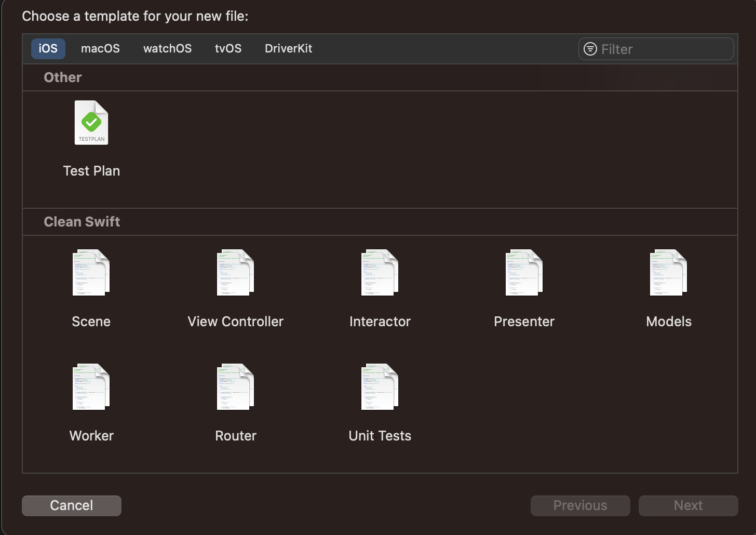Switch to the iOS tab
The height and width of the screenshot is (535, 756).
pos(48,48)
